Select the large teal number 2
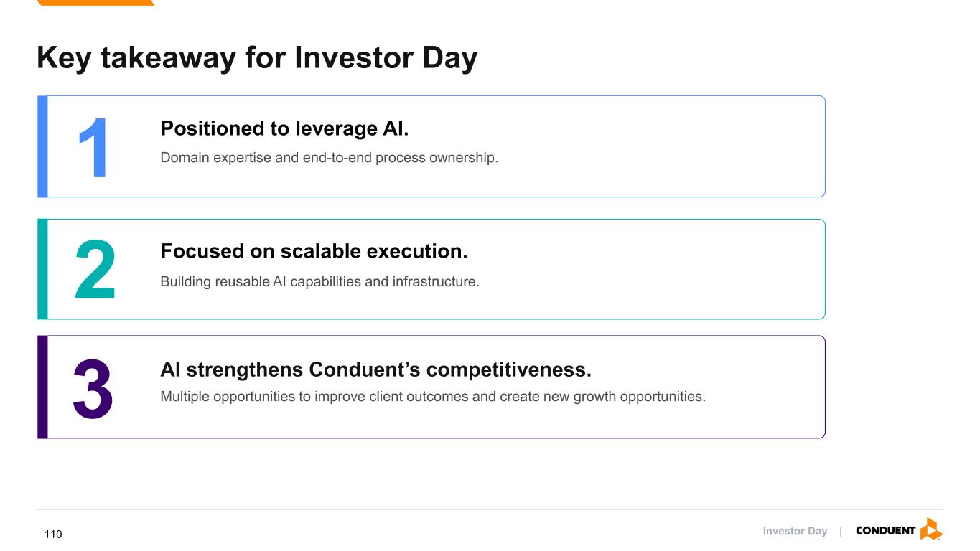 95,270
